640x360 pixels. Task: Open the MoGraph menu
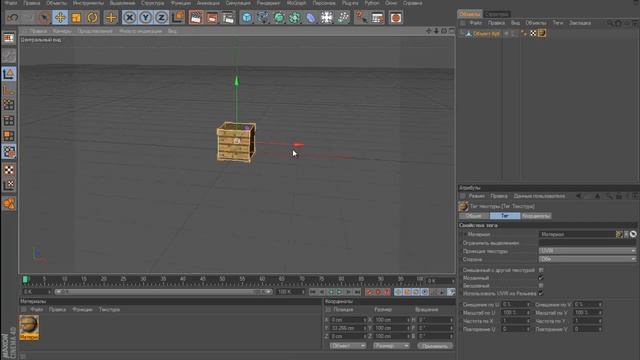coord(296,3)
